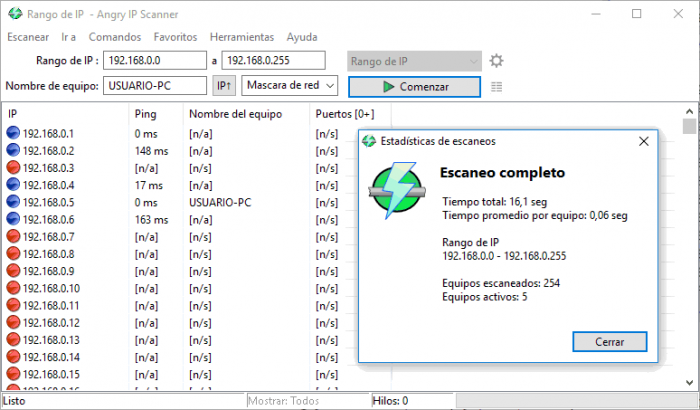Click the Puertos [0+] column header

click(x=350, y=114)
